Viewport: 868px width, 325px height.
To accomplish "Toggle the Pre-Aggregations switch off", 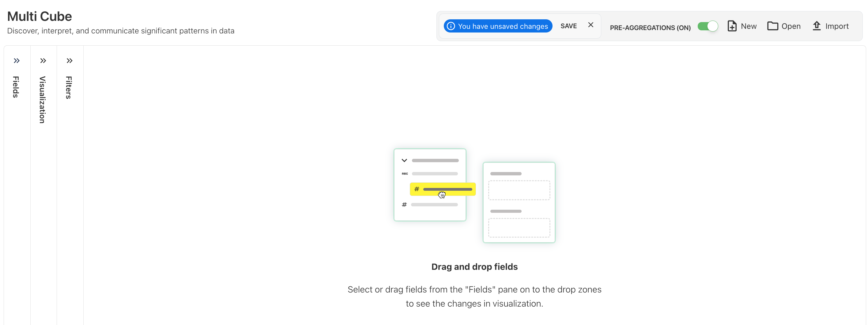I will coord(708,26).
